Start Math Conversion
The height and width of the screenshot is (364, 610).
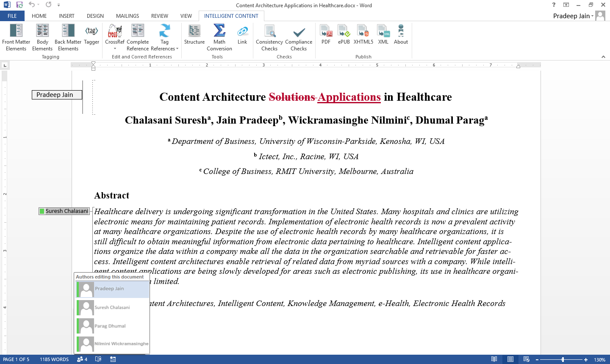pyautogui.click(x=219, y=37)
